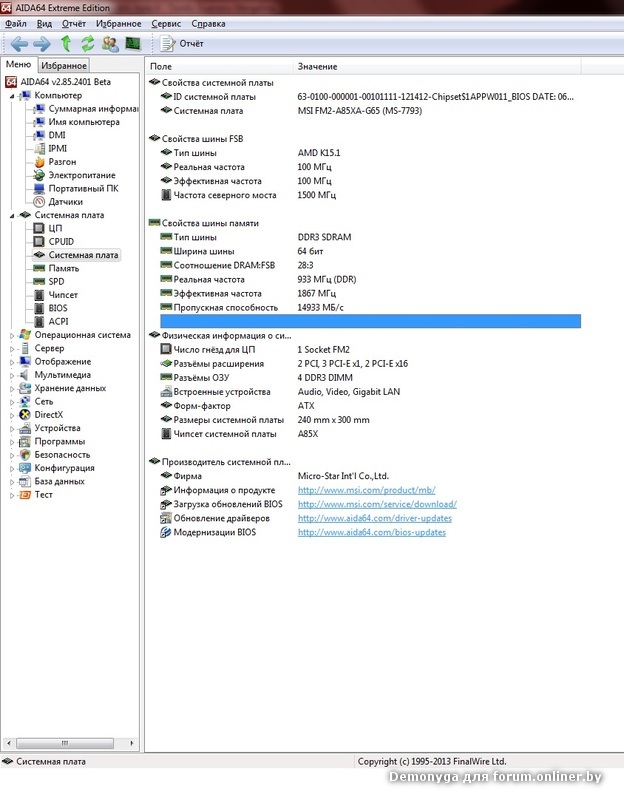The height and width of the screenshot is (800, 624).
Task: Expand the Сервер tree node
Action: tap(12, 348)
